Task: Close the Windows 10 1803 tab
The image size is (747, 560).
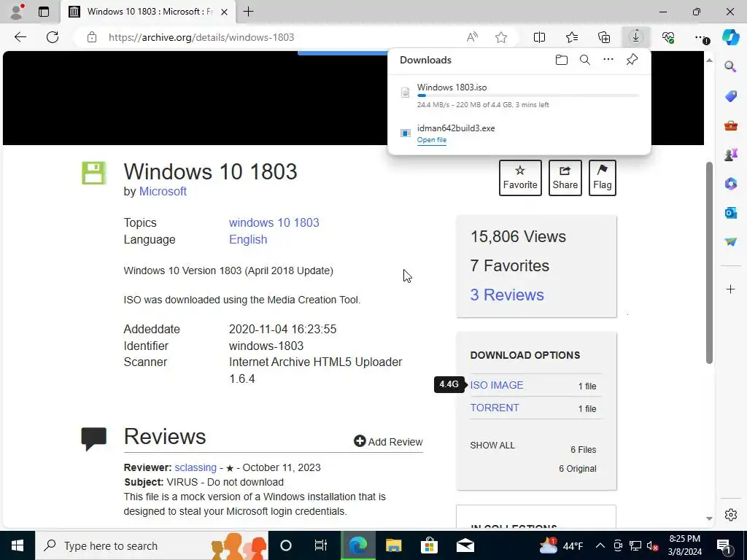Action: coord(225,12)
